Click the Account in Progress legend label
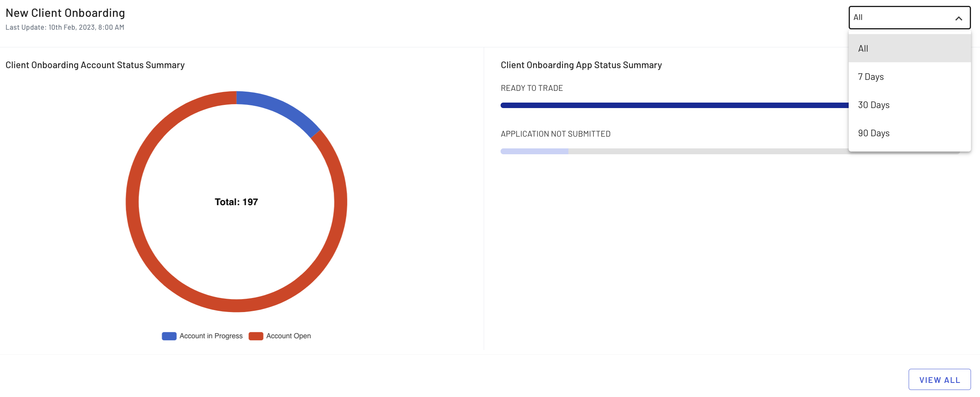980x397 pixels. coord(211,336)
